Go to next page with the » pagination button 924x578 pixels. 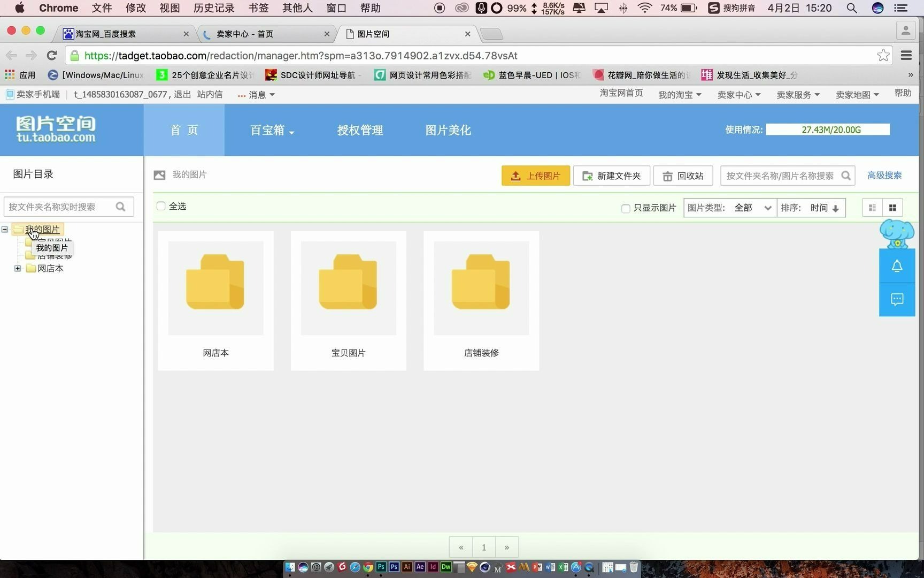tap(507, 547)
